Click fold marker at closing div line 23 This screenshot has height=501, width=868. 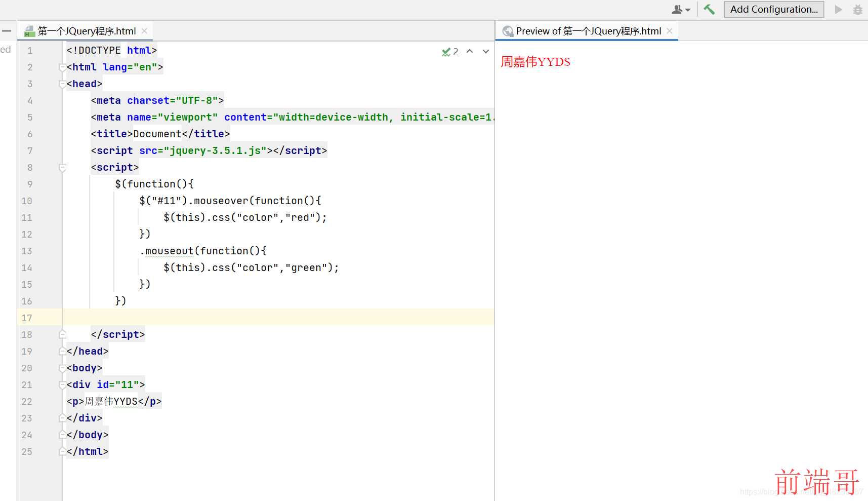point(62,418)
